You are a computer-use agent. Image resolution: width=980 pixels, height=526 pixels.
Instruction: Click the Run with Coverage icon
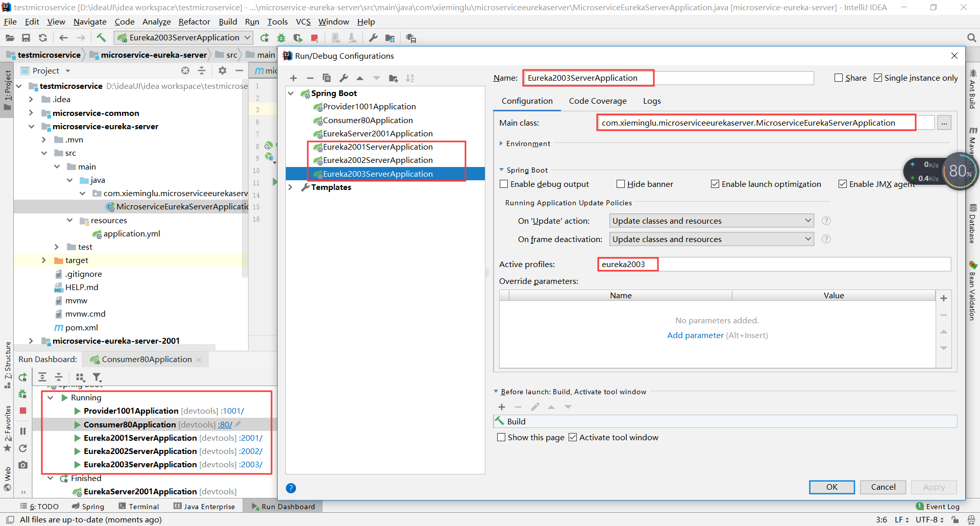tap(298, 38)
